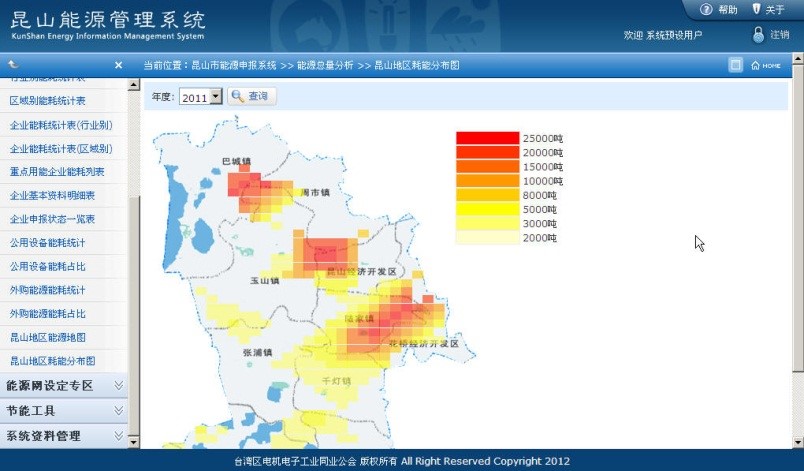The image size is (804, 471).
Task: Click the 巴城镇 label on the map
Action: tap(236, 161)
